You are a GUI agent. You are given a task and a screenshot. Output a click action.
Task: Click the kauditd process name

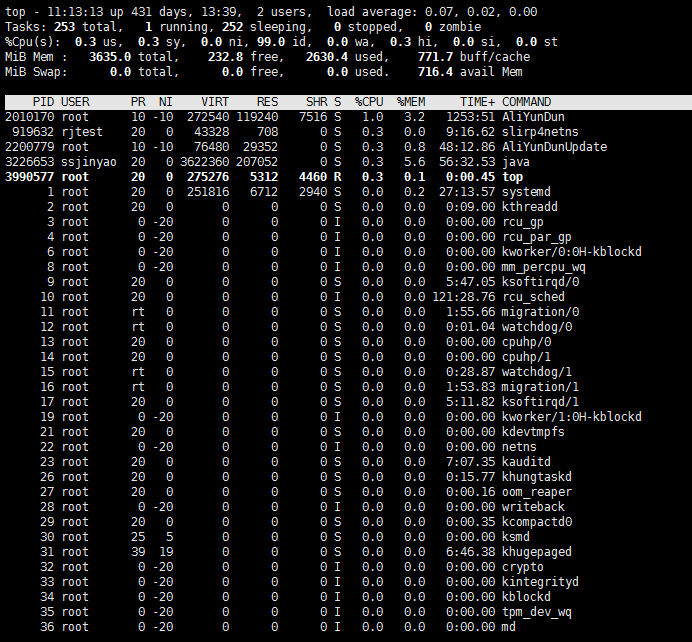(x=526, y=462)
